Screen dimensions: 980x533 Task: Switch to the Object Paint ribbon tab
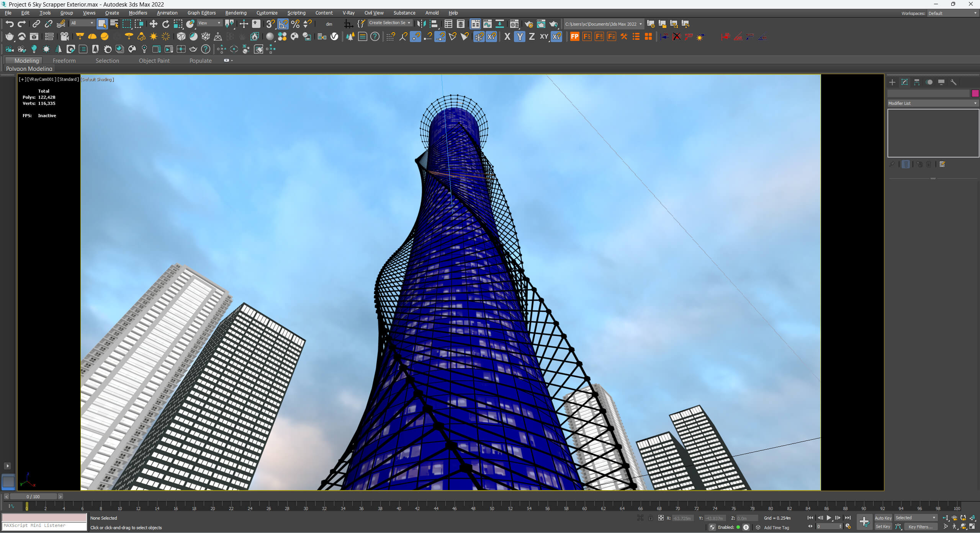point(154,60)
